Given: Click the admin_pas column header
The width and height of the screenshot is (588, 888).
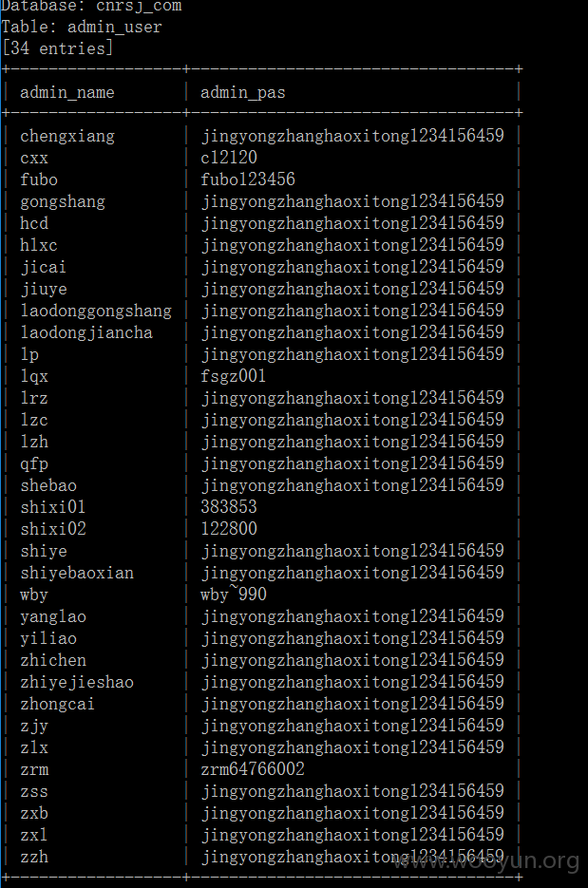Looking at the screenshot, I should [x=242, y=93].
